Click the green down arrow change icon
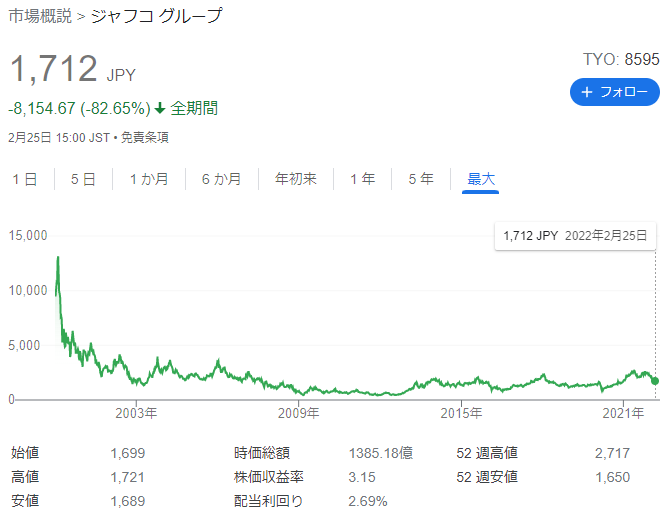670x521 pixels. (160, 108)
